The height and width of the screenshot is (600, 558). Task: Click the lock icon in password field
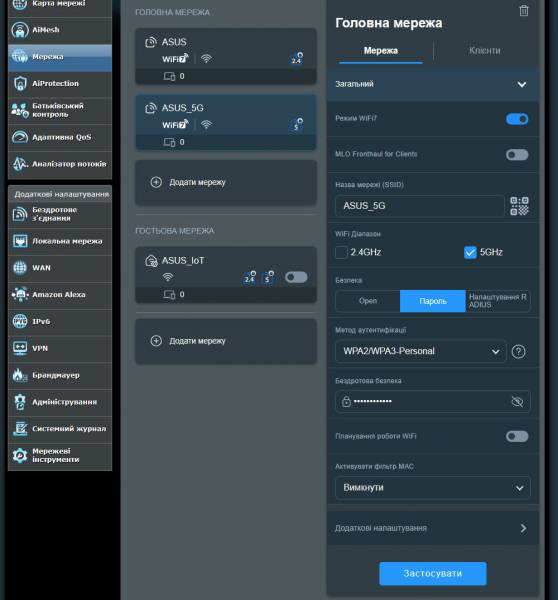point(346,401)
